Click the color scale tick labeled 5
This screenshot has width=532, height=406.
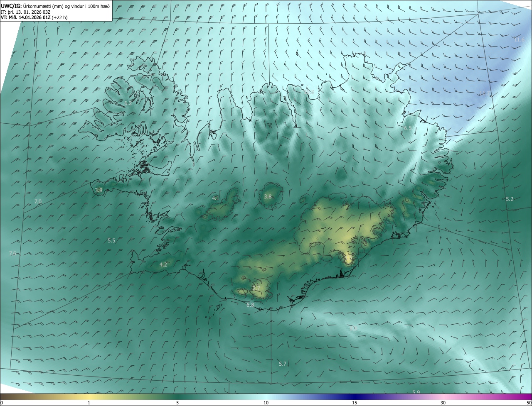(x=177, y=403)
